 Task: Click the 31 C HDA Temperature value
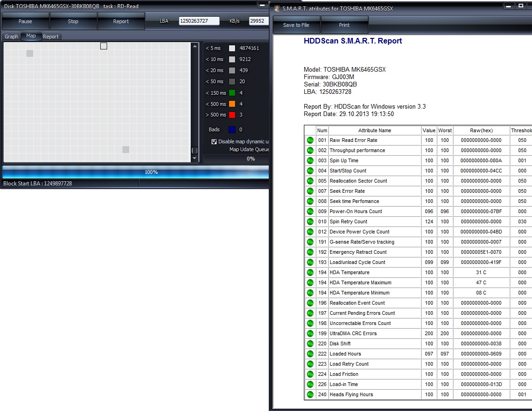tap(481, 272)
